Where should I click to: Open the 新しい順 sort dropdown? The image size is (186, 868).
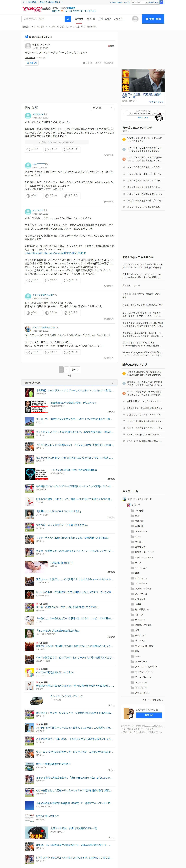pos(102,108)
